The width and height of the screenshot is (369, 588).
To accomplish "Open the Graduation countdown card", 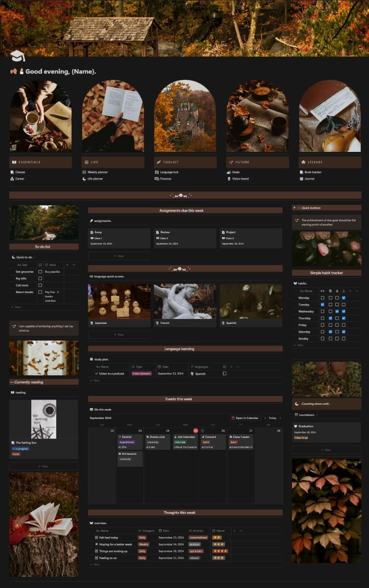I will point(326,432).
